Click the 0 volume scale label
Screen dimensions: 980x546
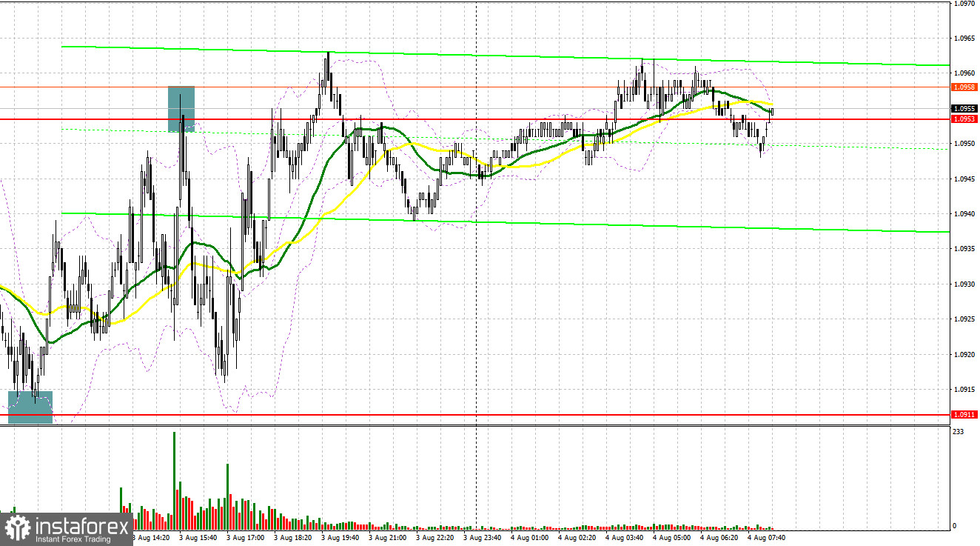click(x=955, y=525)
